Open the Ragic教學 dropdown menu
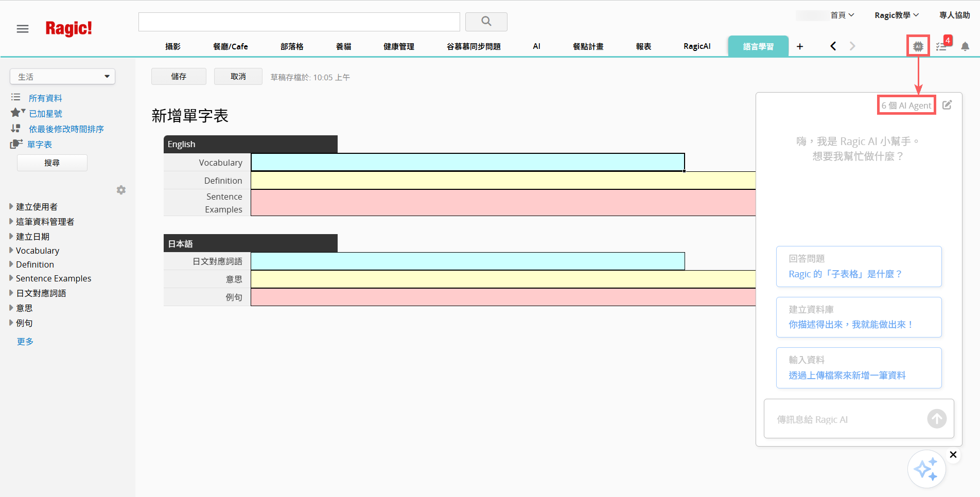Image resolution: width=980 pixels, height=497 pixels. pos(896,15)
